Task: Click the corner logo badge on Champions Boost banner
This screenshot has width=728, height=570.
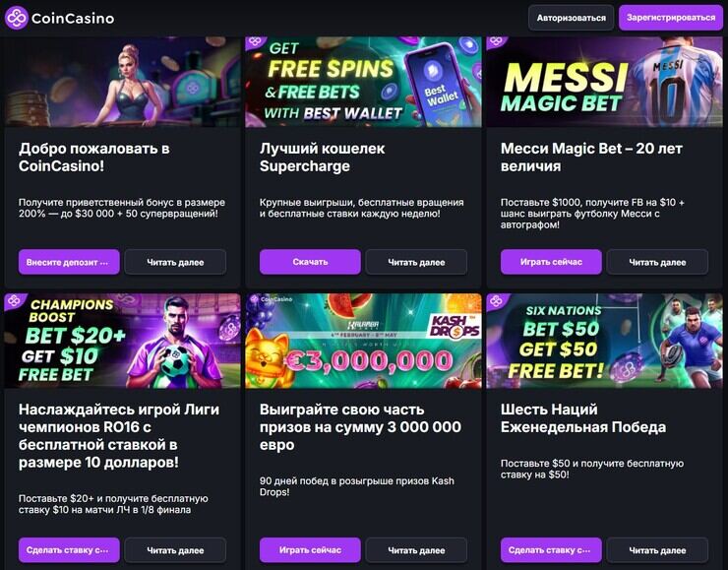Action: [x=14, y=301]
